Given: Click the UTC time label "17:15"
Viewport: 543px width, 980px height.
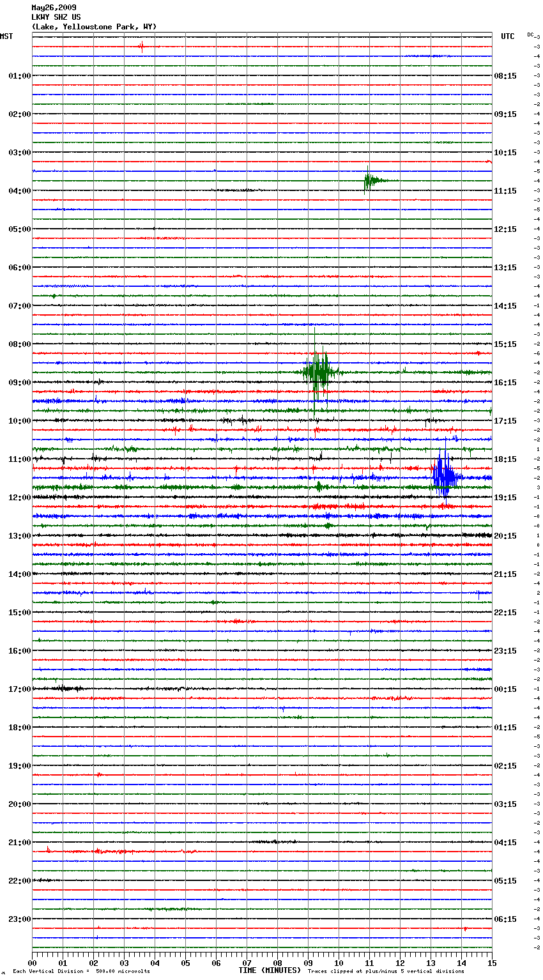Looking at the screenshot, I should tap(505, 421).
